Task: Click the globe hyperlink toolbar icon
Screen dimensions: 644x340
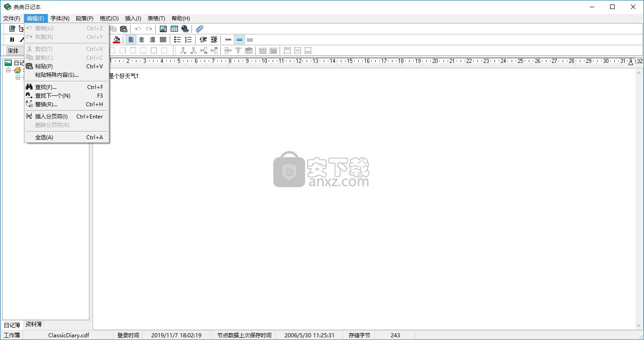Action: pyautogui.click(x=185, y=28)
